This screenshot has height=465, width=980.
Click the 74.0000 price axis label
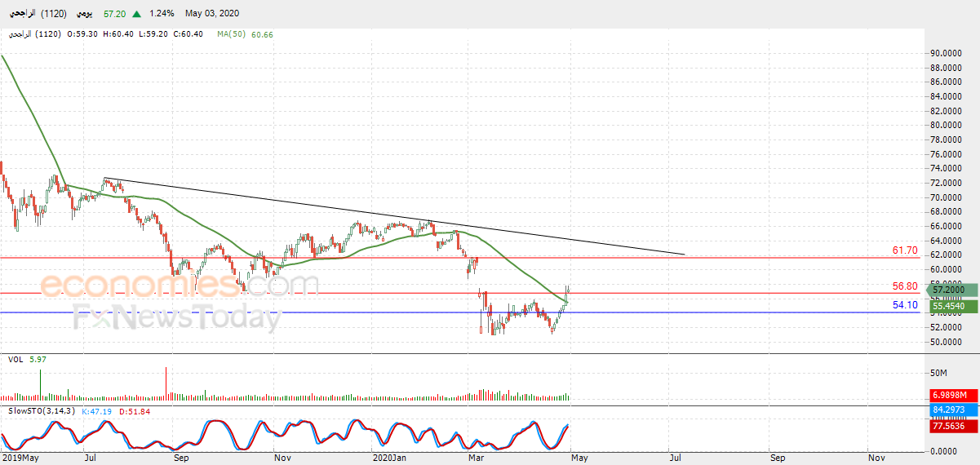(947, 168)
